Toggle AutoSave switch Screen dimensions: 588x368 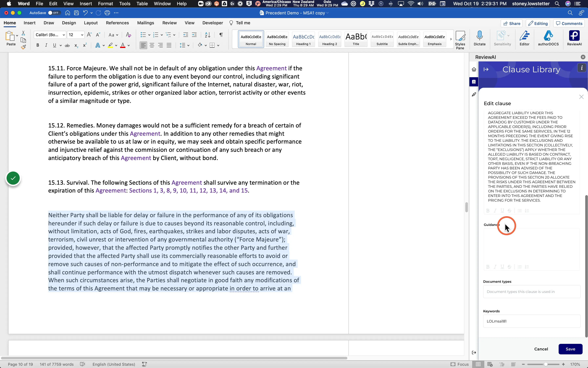tap(54, 13)
